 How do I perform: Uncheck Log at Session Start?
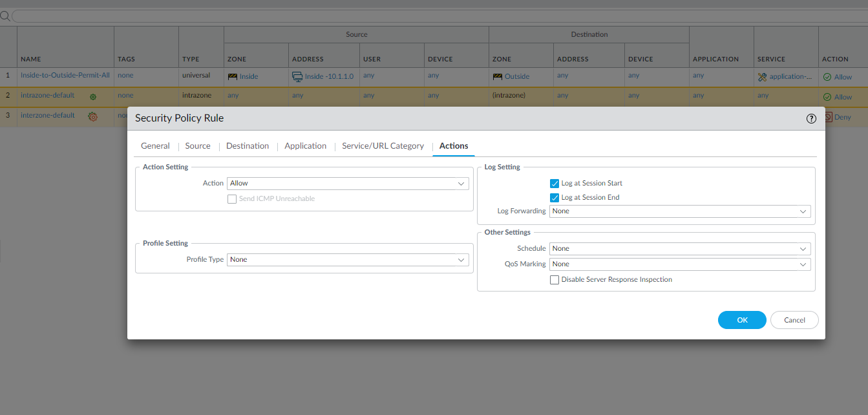tap(555, 184)
